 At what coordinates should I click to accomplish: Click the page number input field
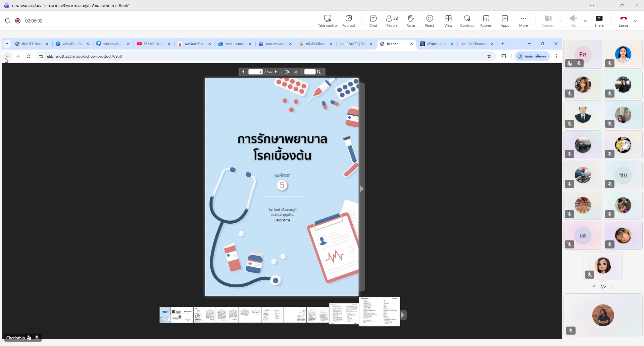coord(255,72)
